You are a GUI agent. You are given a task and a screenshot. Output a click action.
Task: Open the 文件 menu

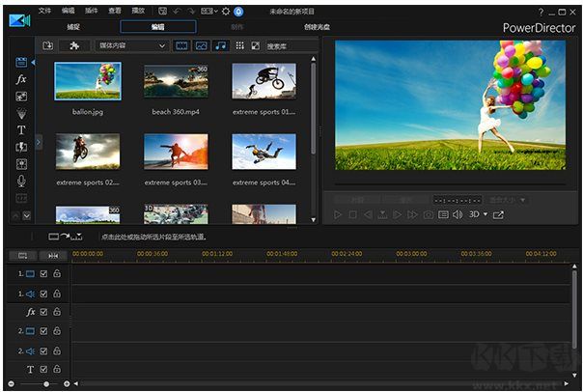pos(45,11)
